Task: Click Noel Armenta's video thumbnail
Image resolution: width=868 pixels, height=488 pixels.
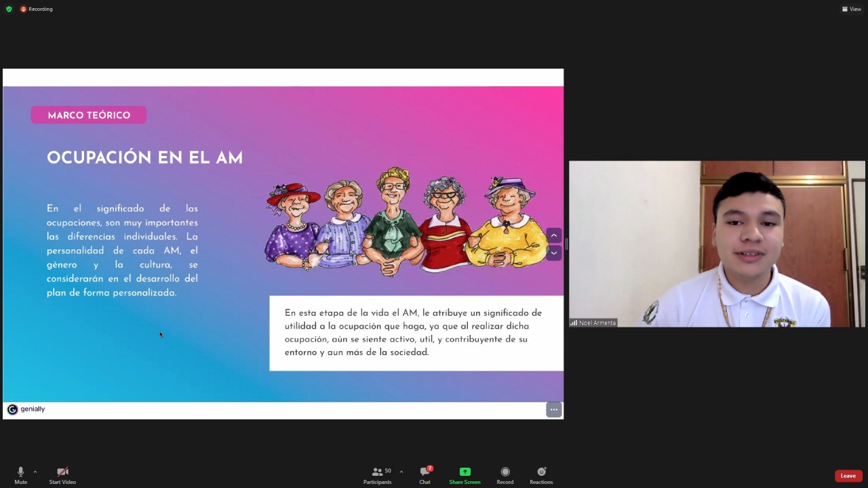Action: pos(717,244)
